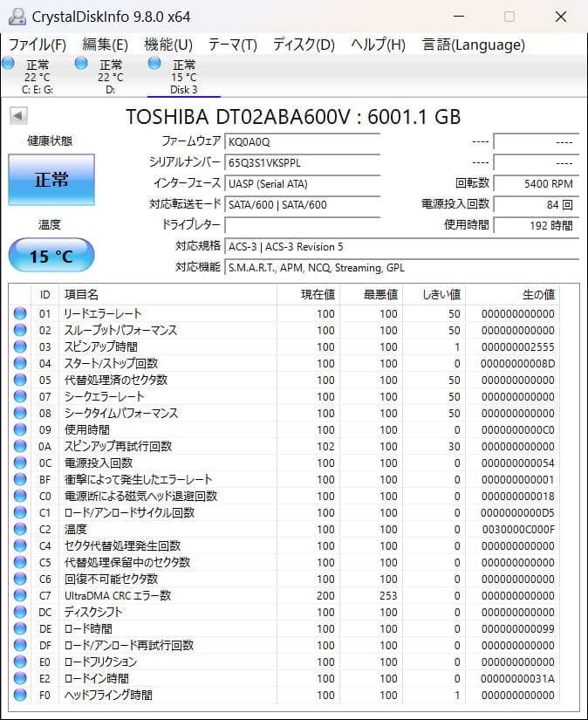Click the empty drive letter field

point(303,225)
